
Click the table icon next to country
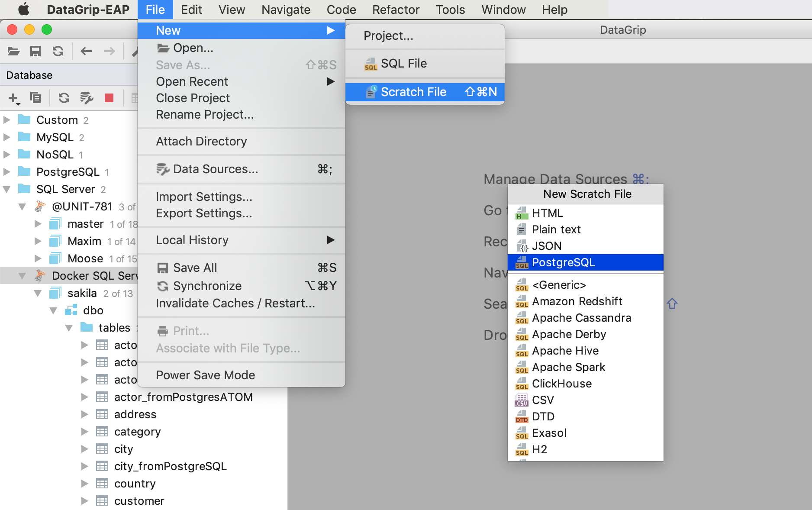click(102, 484)
